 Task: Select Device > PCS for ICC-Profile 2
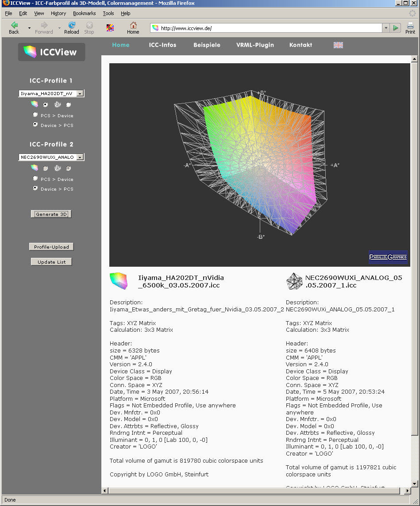click(35, 188)
